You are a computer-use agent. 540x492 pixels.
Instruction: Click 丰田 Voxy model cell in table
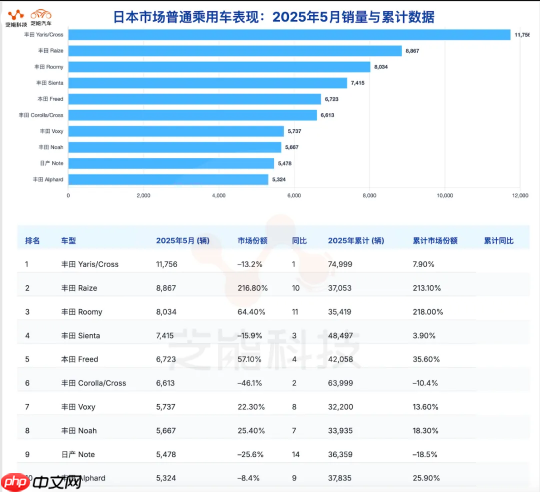(78, 407)
